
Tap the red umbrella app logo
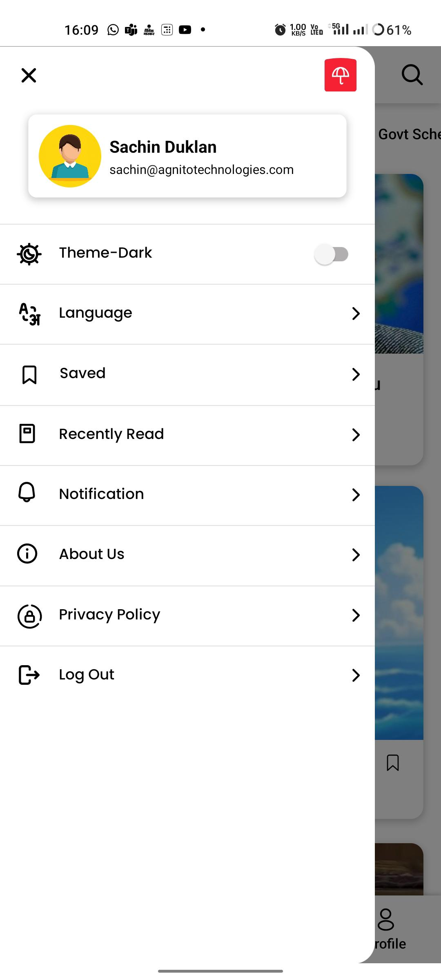(x=340, y=75)
